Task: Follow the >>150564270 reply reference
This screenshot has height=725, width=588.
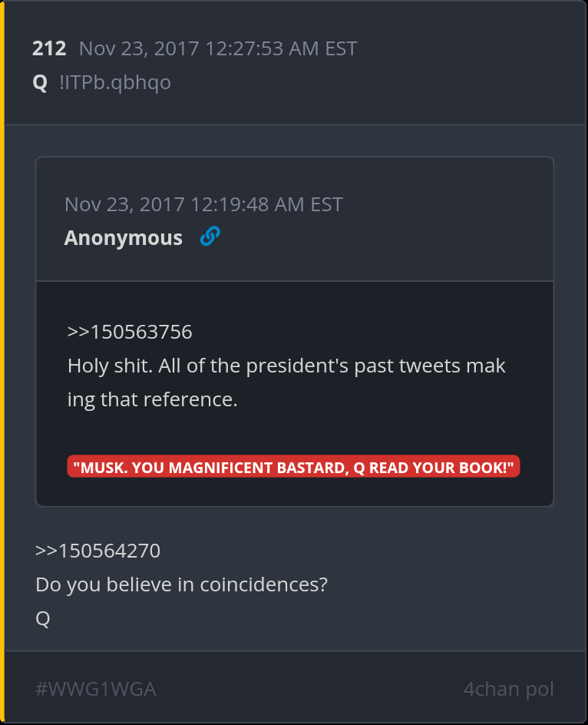Action: (x=97, y=551)
